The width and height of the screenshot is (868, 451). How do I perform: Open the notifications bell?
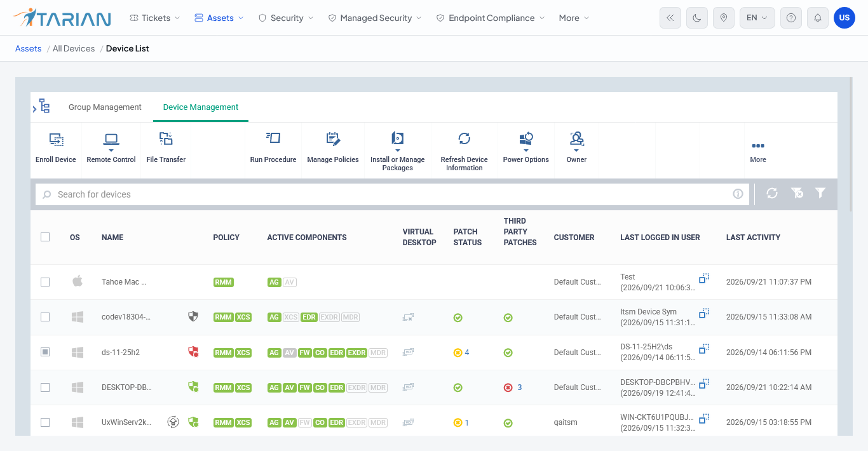click(x=818, y=18)
